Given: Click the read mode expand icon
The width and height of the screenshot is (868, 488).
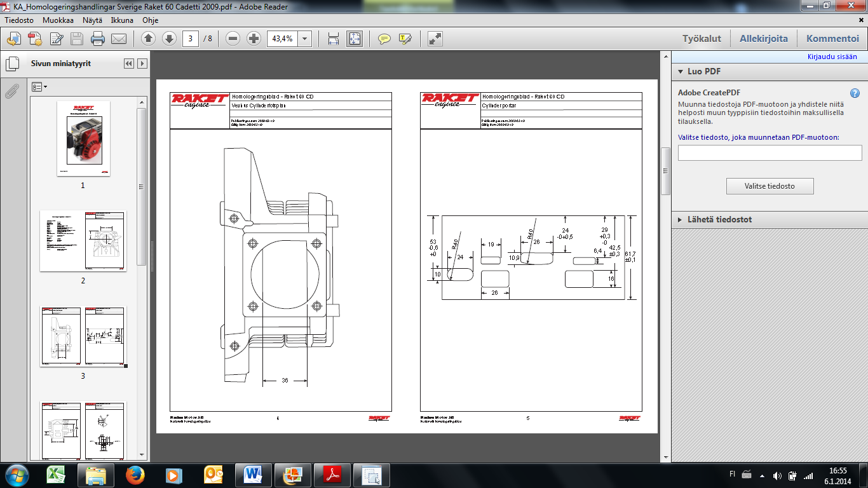Looking at the screenshot, I should click(435, 39).
